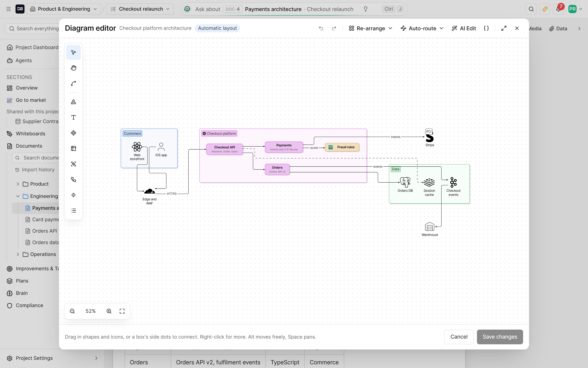Image resolution: width=588 pixels, height=368 pixels.
Task: Activate the hand pan tool
Action: coord(73,68)
